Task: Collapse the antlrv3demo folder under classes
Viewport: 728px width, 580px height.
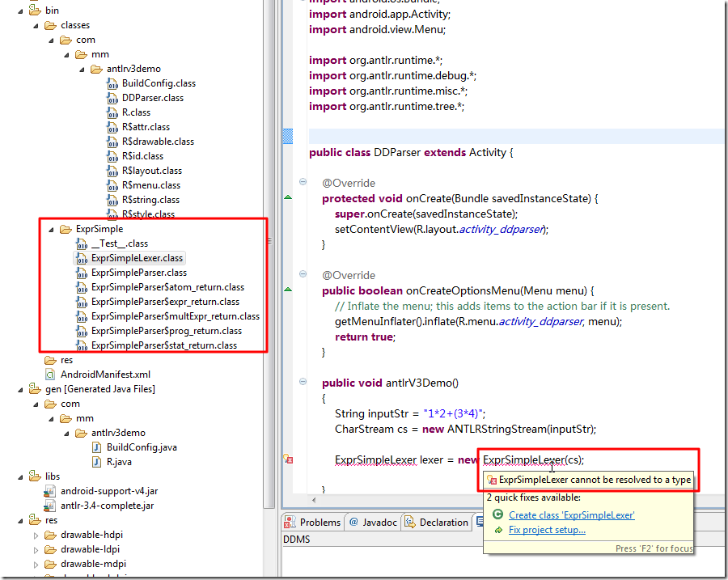Action: point(82,70)
